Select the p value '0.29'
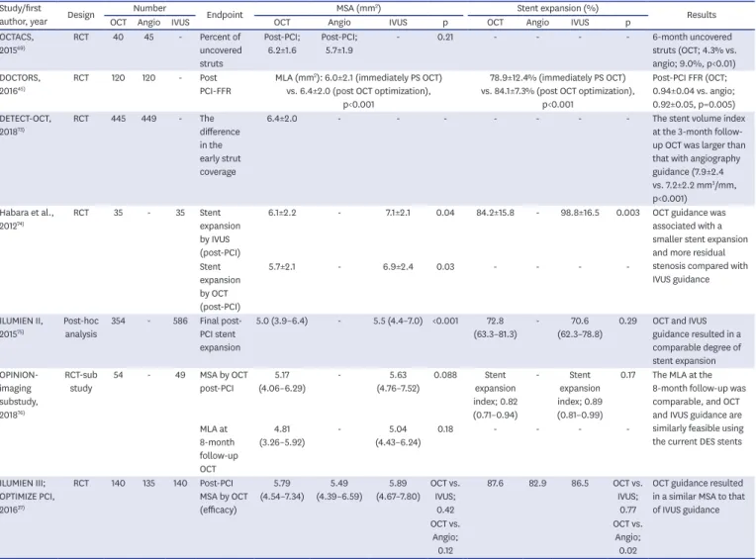The image size is (756, 559). click(627, 321)
